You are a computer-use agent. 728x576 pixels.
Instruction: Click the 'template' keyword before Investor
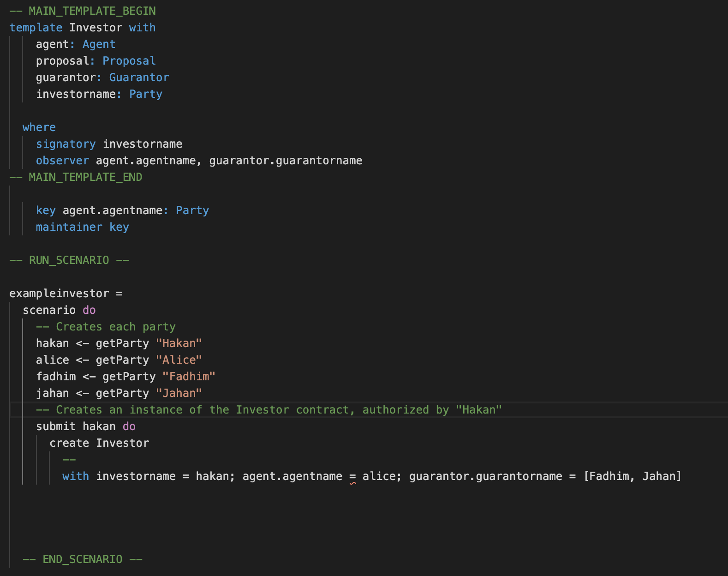pos(36,28)
